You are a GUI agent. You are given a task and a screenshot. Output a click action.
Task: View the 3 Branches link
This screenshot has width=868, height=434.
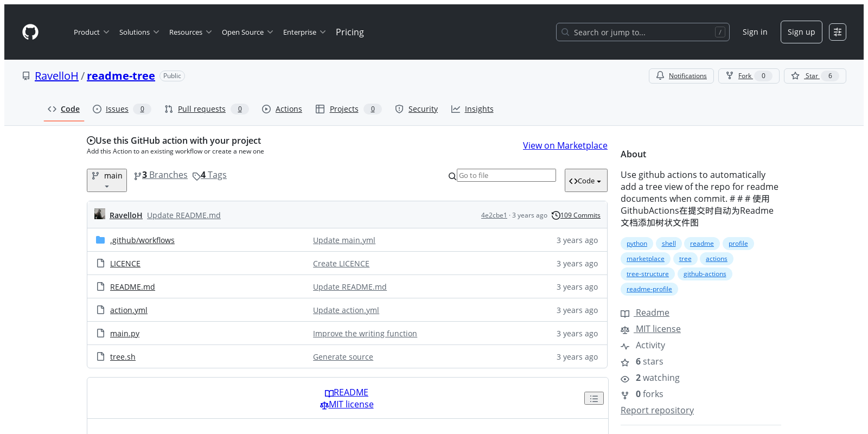click(161, 175)
